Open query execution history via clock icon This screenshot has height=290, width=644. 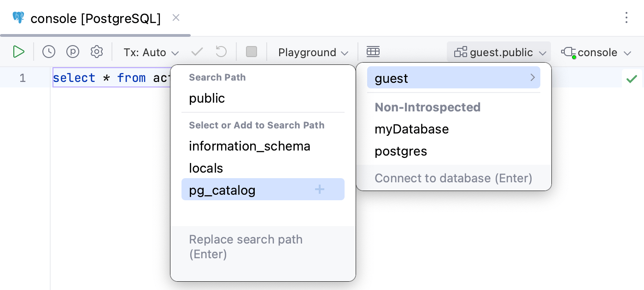pyautogui.click(x=49, y=52)
